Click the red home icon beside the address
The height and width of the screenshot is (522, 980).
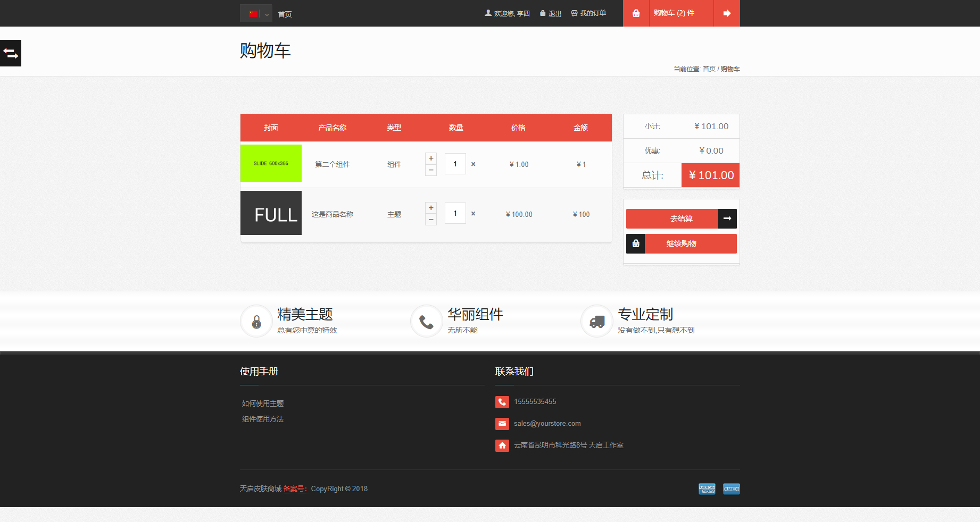(x=502, y=445)
